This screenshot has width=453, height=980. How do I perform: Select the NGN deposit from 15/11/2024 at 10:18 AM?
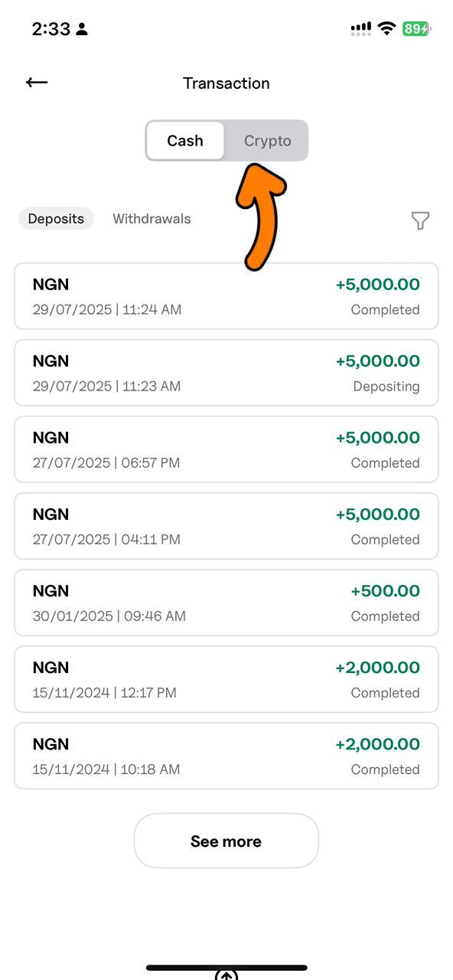(x=226, y=756)
